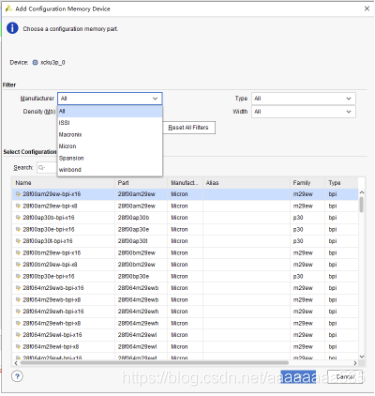Click the table's scroll left arrow
Viewport: 375px width, 396px height.
[16, 363]
